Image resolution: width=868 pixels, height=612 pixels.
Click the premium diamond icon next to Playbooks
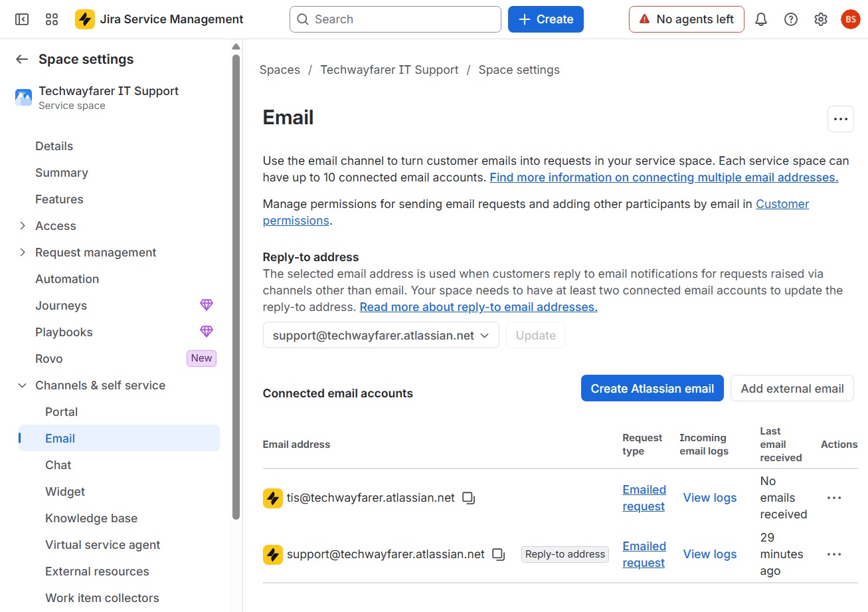point(207,332)
